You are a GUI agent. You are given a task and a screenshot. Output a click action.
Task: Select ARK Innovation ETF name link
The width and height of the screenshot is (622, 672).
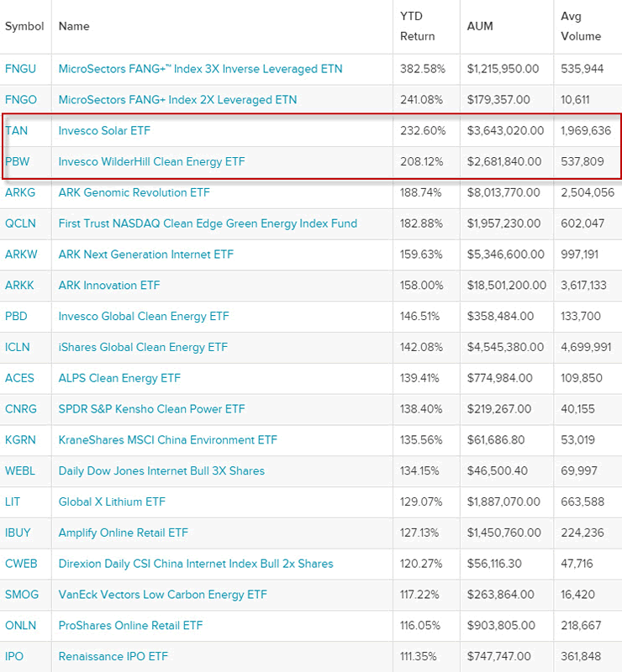[108, 286]
